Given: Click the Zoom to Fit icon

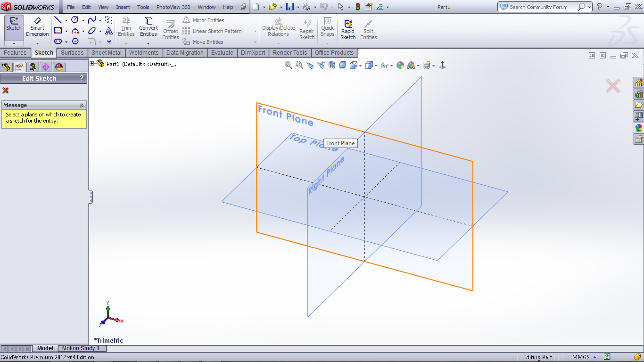Looking at the screenshot, I should [289, 65].
